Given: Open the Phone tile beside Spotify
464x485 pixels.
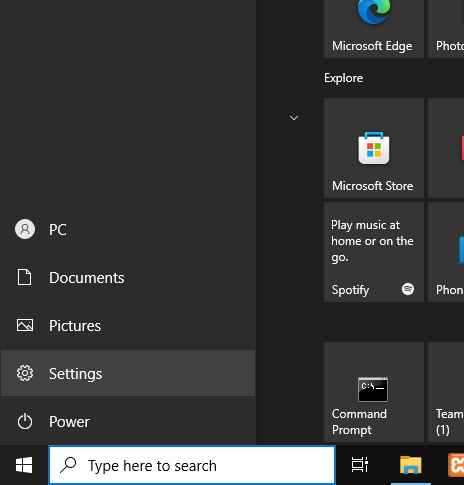Looking at the screenshot, I should click(x=446, y=252).
